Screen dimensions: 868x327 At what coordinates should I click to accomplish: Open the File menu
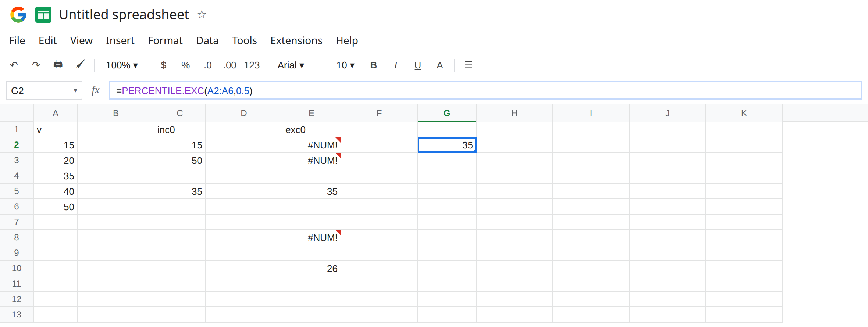(17, 40)
